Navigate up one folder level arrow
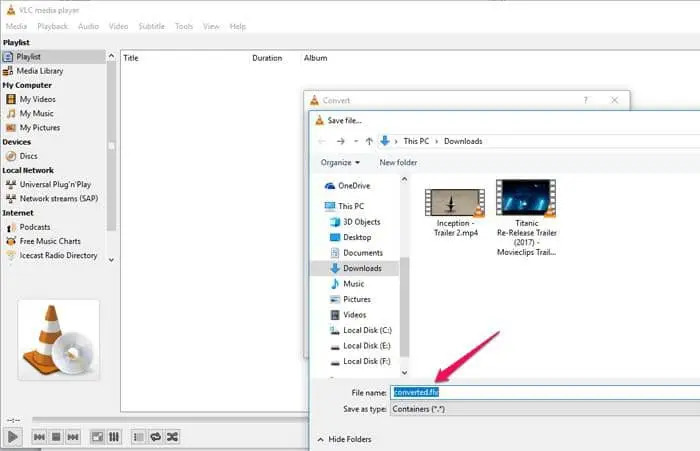This screenshot has width=700, height=451. tap(369, 141)
